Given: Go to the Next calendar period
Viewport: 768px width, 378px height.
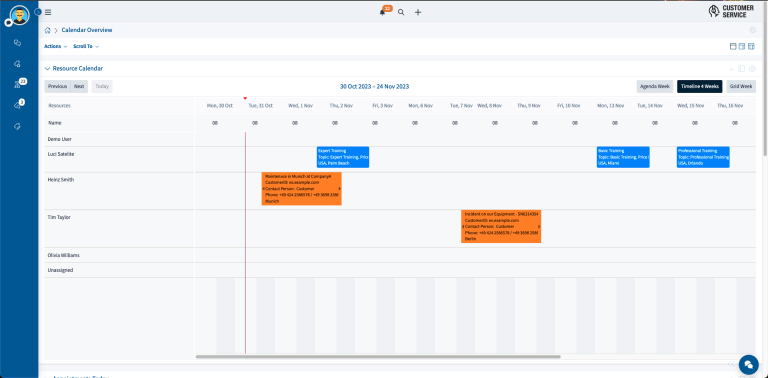Looking at the screenshot, I should (x=79, y=87).
